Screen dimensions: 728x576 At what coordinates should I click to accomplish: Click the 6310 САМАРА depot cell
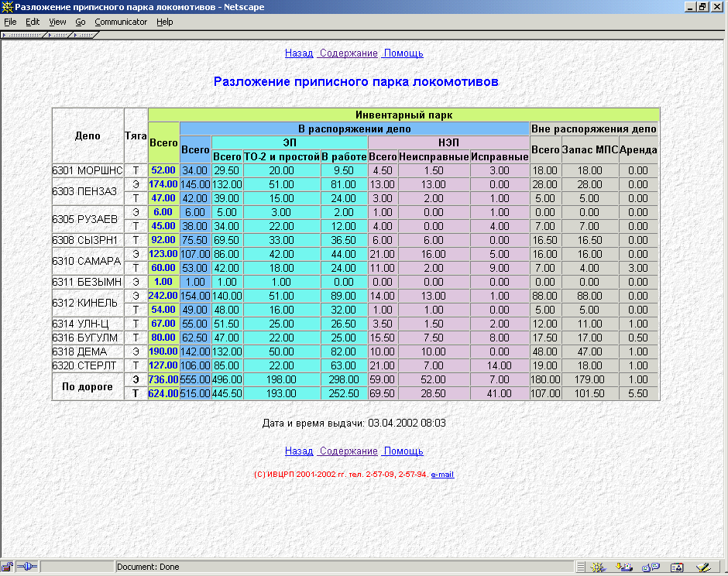[88, 261]
